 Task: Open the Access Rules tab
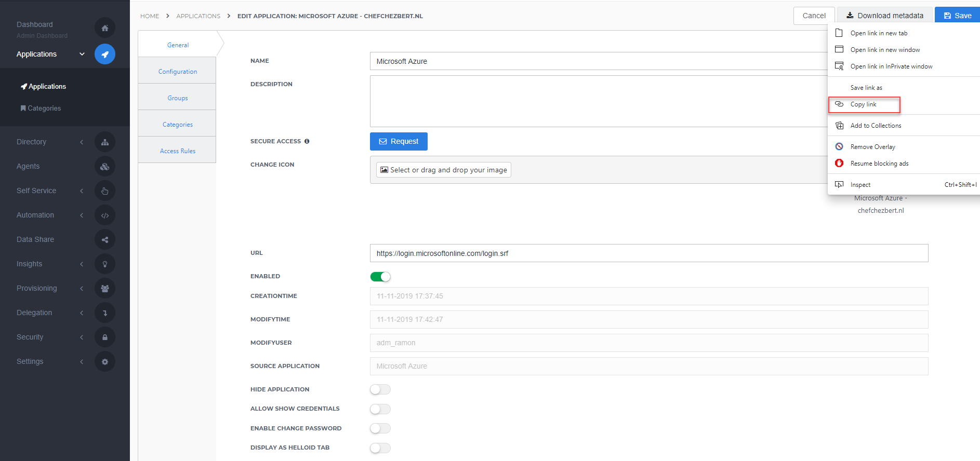pos(177,151)
